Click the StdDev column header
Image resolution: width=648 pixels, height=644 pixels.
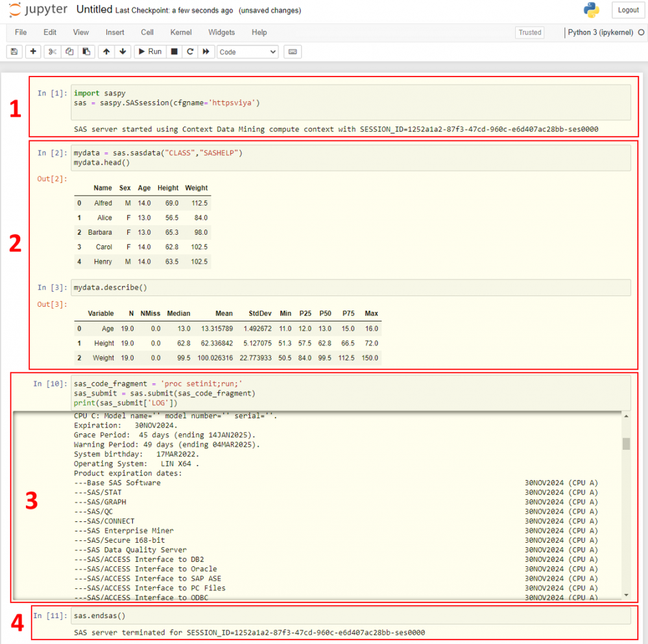260,313
